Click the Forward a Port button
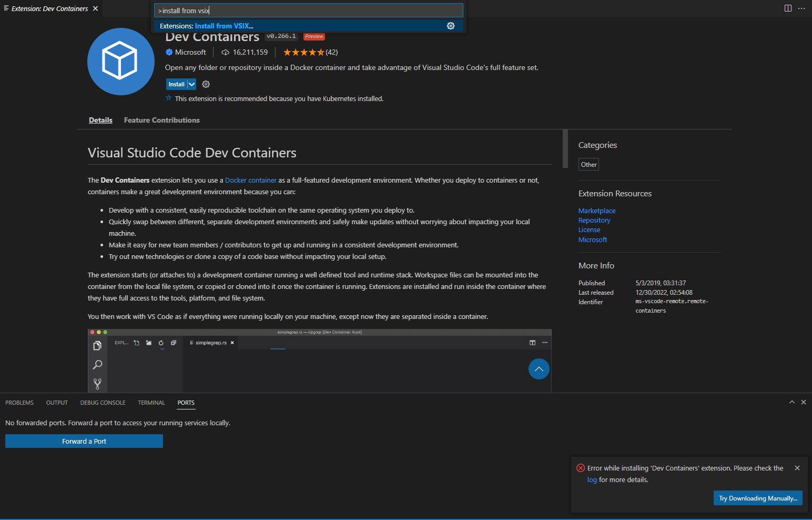812x520 pixels. click(x=84, y=441)
